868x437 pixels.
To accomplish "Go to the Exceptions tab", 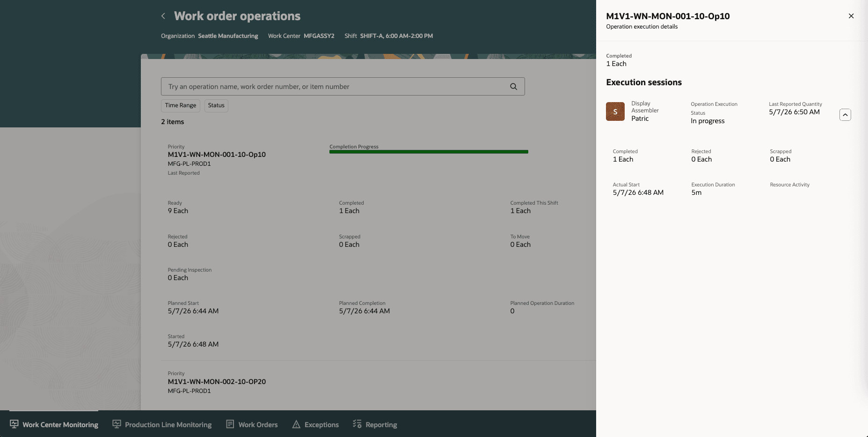I will pos(315,424).
